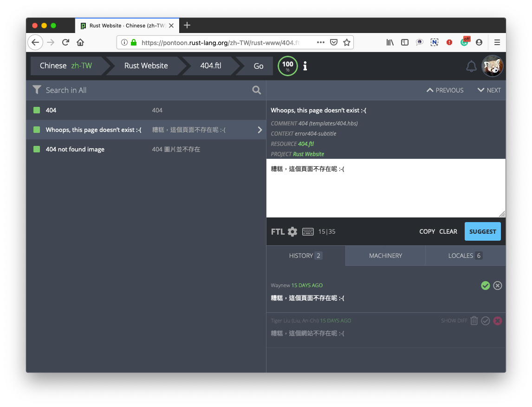Select status box of Whoops string
The image size is (532, 407).
[37, 130]
